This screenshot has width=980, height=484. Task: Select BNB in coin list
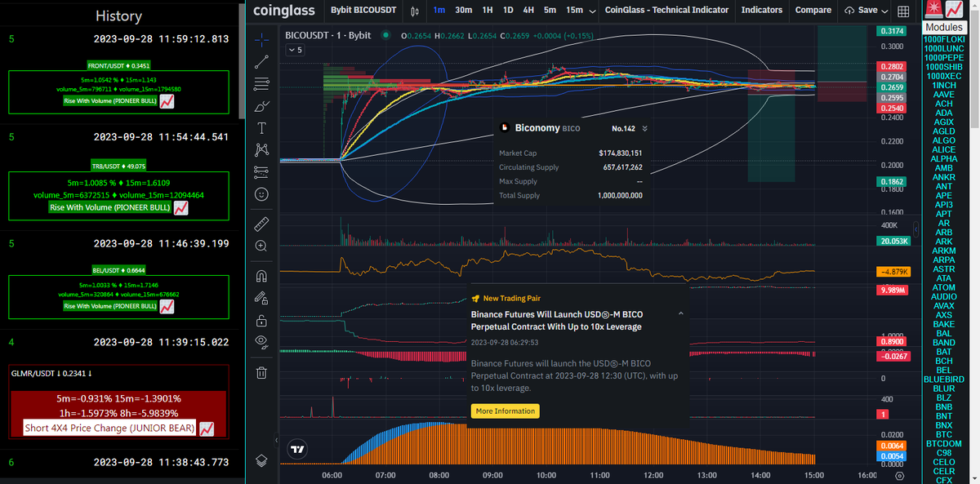click(943, 406)
